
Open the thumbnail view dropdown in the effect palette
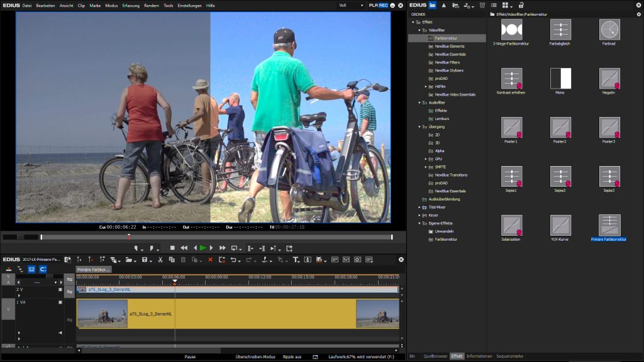tap(508, 5)
